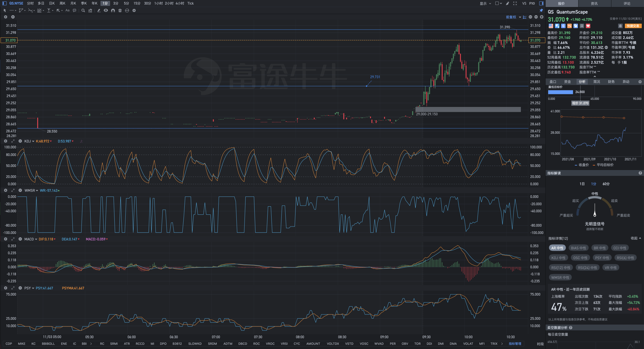Click the brush theme icon

[507, 3]
